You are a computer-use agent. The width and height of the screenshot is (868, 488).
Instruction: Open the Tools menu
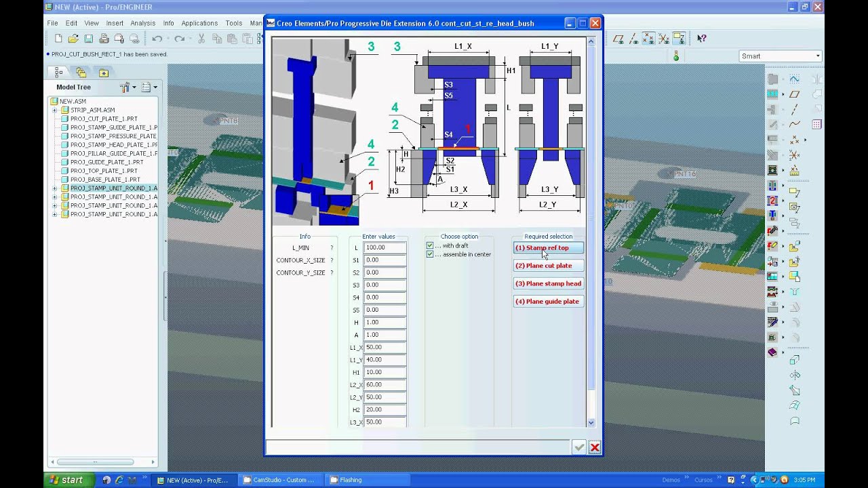(x=234, y=23)
